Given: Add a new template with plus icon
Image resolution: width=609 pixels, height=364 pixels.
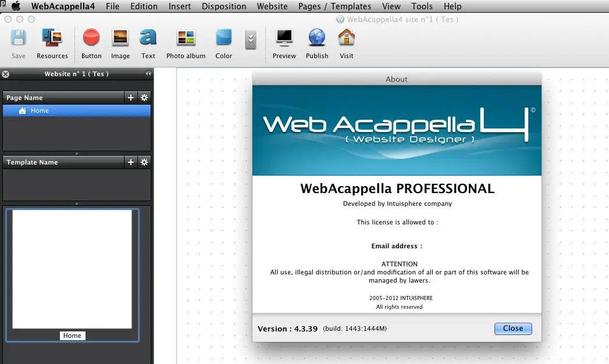Looking at the screenshot, I should (131, 162).
